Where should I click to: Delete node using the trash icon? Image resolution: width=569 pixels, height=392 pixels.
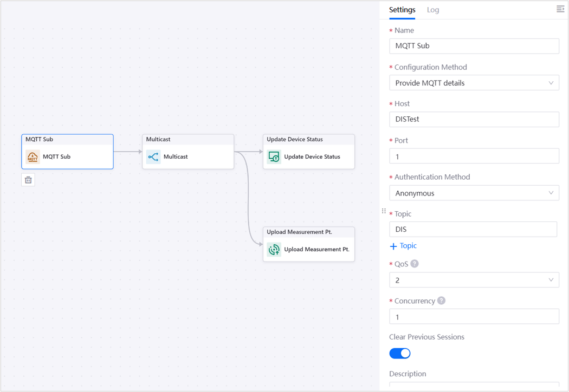click(x=28, y=180)
